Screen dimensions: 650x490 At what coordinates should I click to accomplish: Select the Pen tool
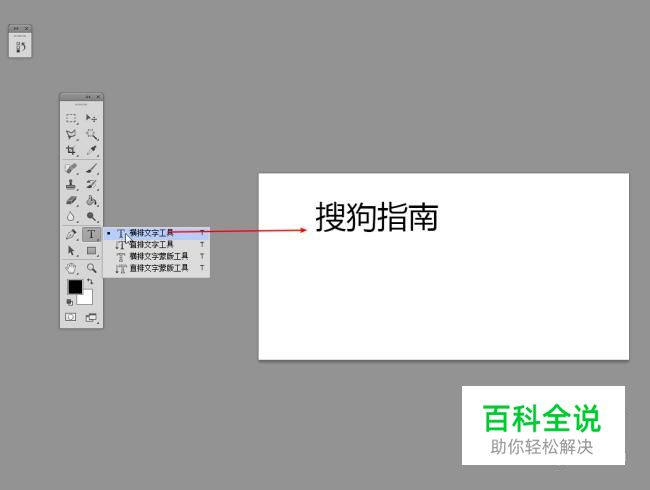tap(71, 234)
